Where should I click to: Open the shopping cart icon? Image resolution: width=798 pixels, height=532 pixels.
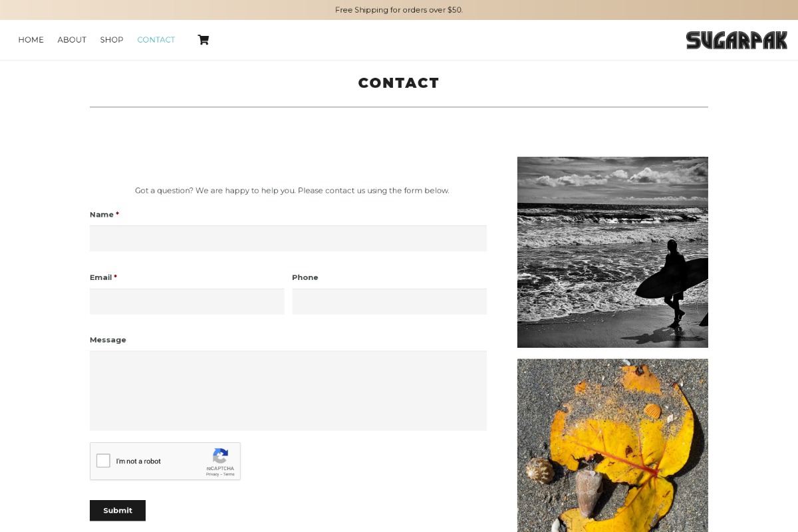[x=203, y=40]
